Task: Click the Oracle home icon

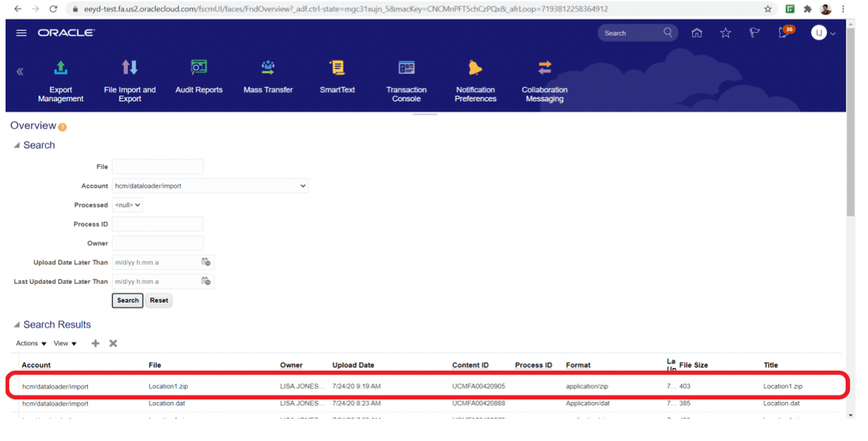Action: coord(697,33)
